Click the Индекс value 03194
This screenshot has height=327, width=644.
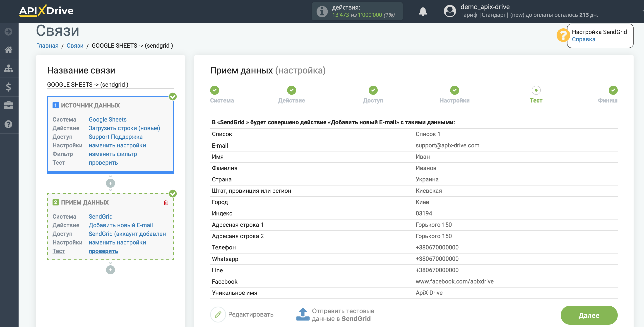(424, 213)
